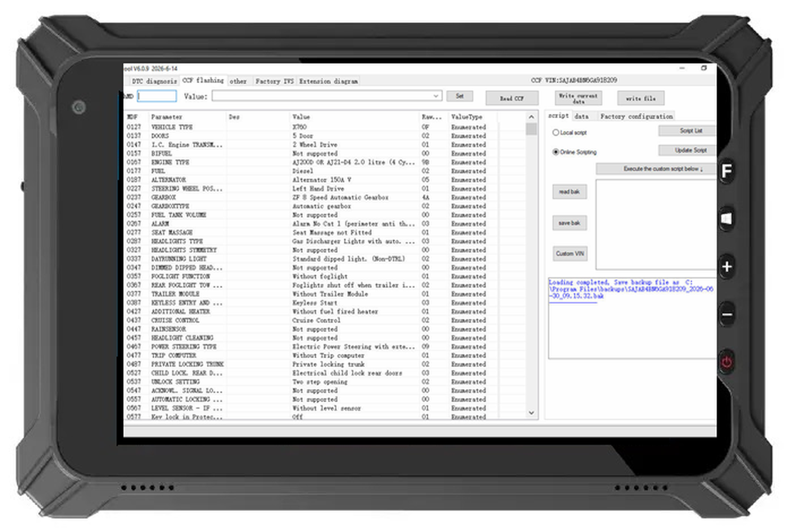Select the HEADLIGHT CLEANING row
This screenshot has height=532, width=787.
(x=325, y=337)
